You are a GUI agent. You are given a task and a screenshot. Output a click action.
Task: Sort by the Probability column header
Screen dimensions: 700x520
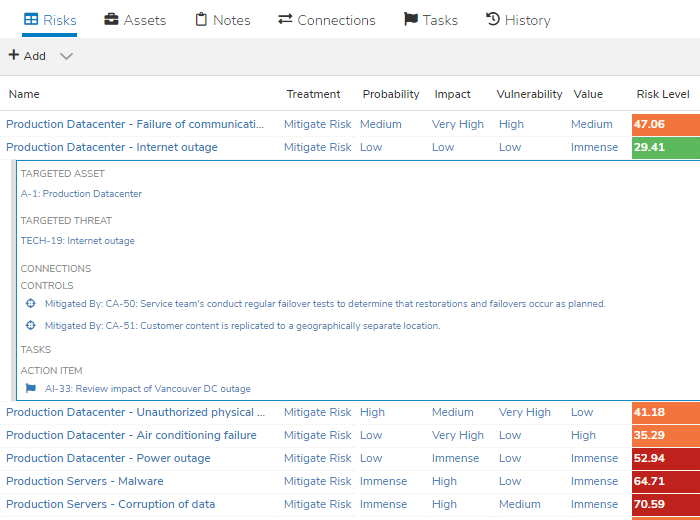point(390,94)
